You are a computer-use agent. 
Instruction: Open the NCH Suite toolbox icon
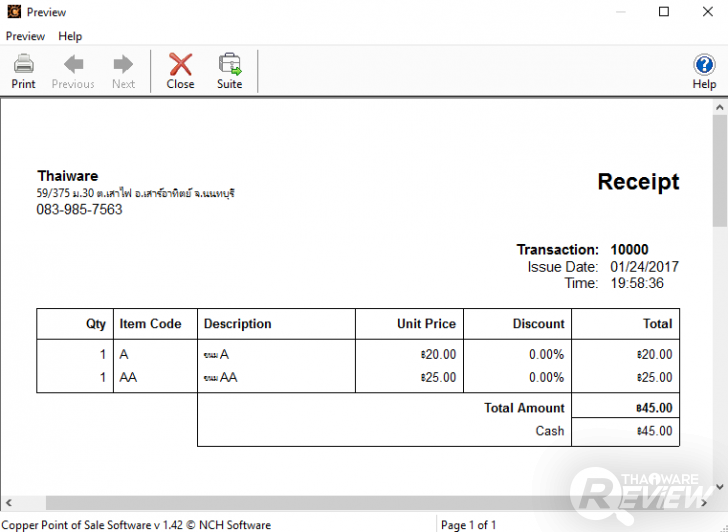(229, 71)
